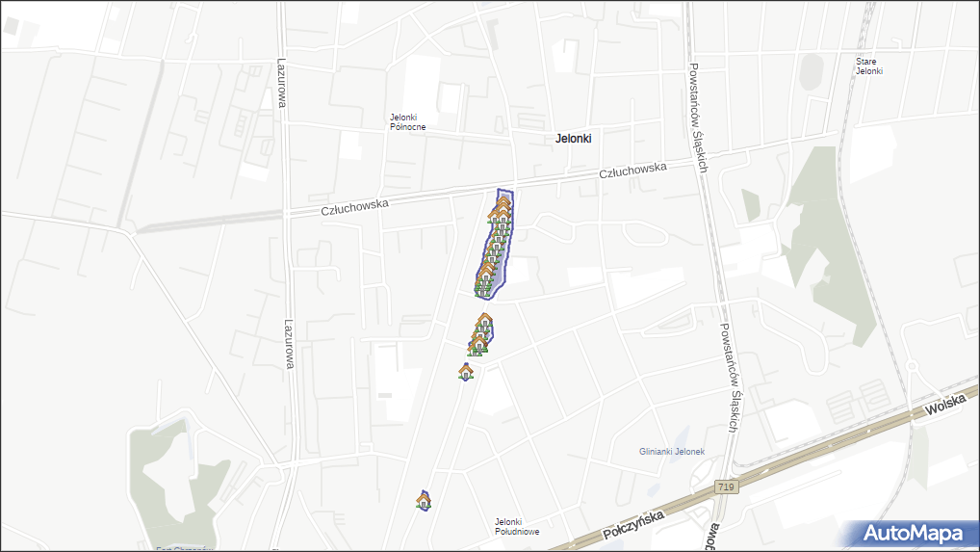Click the upper Lazurowa street label

[x=281, y=83]
